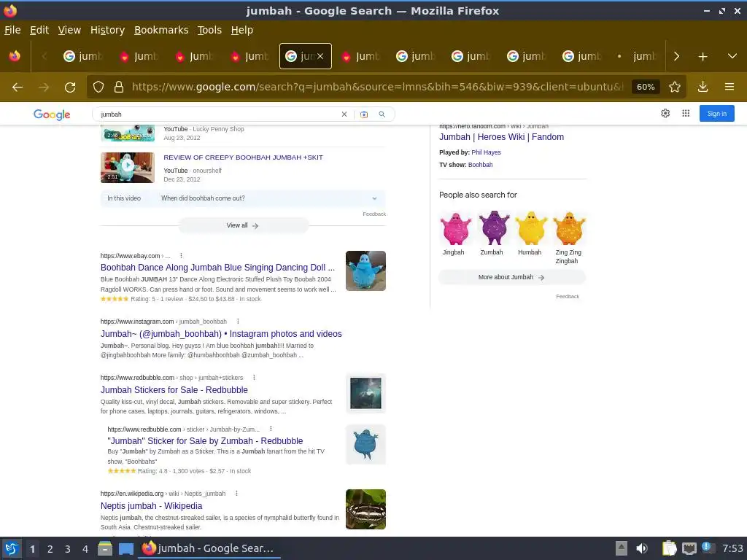This screenshot has width=747, height=560.
Task: List all tabs with the dropdown chevron
Action: pos(732,56)
